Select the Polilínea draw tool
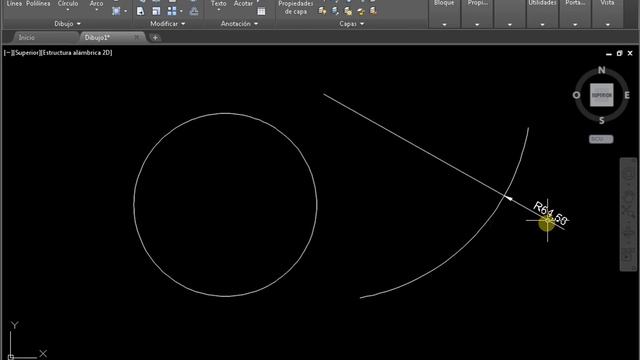This screenshot has width=640, height=360. (x=38, y=4)
